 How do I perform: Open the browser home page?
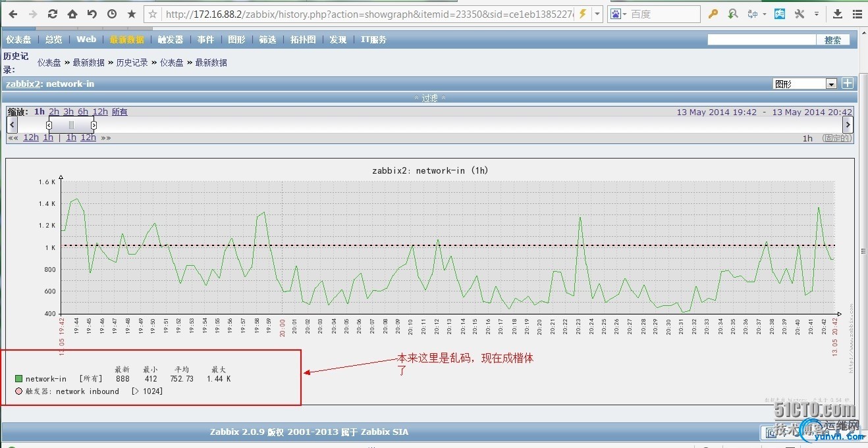click(72, 14)
